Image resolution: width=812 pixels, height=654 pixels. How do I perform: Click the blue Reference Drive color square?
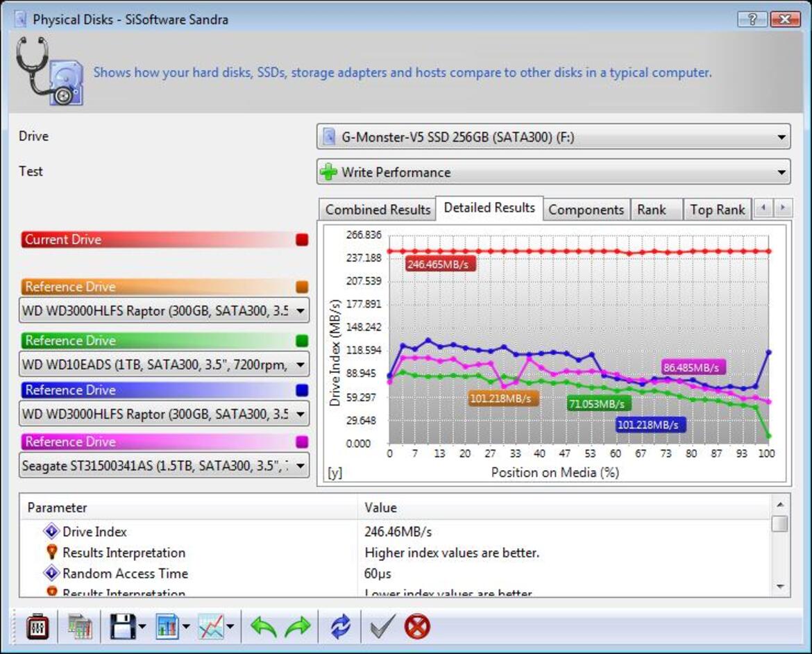302,389
